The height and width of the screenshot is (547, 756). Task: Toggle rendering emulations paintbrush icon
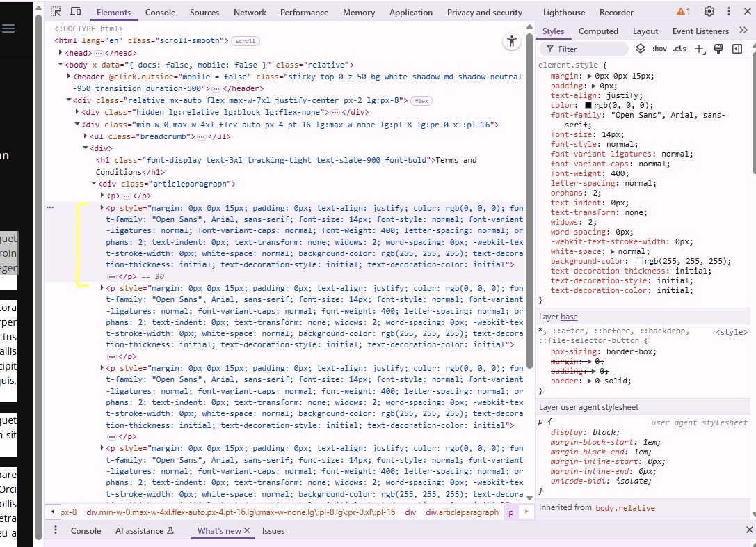(718, 49)
